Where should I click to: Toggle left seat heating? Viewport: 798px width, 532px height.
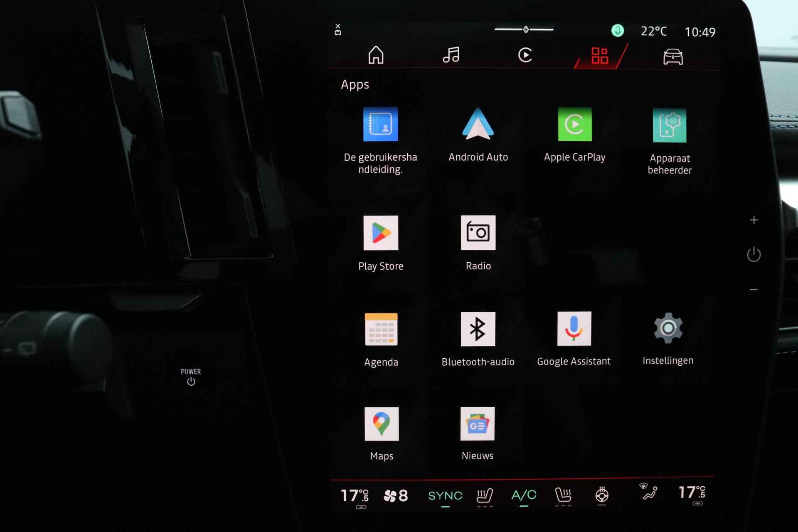tap(485, 496)
